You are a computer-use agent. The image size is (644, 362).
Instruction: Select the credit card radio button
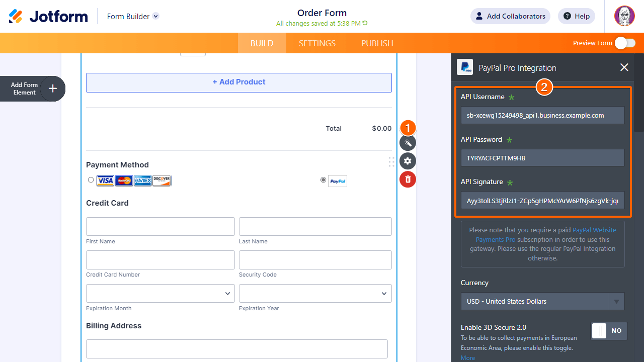(91, 179)
